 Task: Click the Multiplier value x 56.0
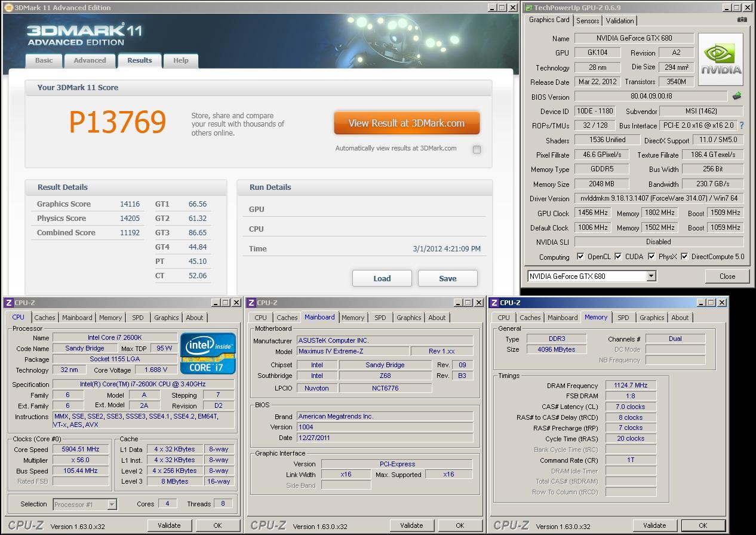point(81,460)
